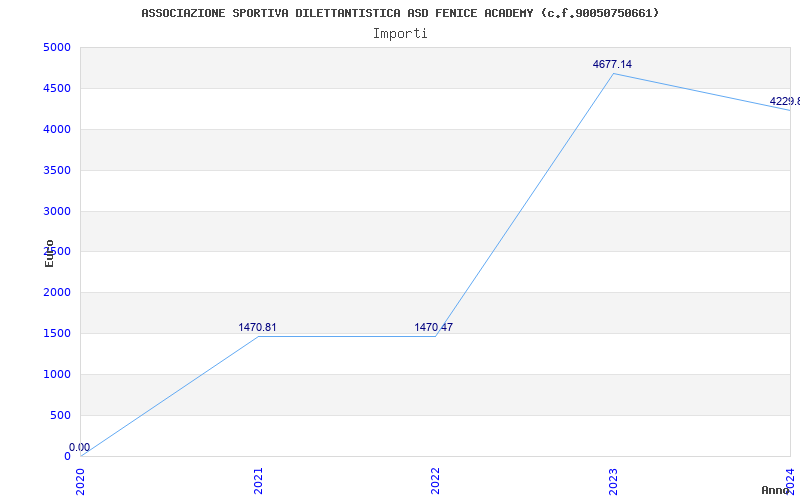
Task: Click the 5000 y-axis tick label
Action: [x=57, y=47]
